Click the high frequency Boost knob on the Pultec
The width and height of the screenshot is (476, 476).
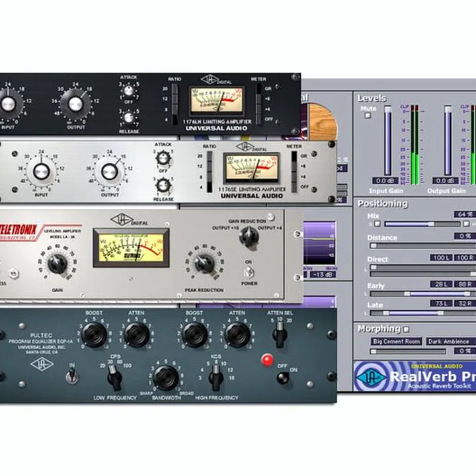tap(194, 335)
